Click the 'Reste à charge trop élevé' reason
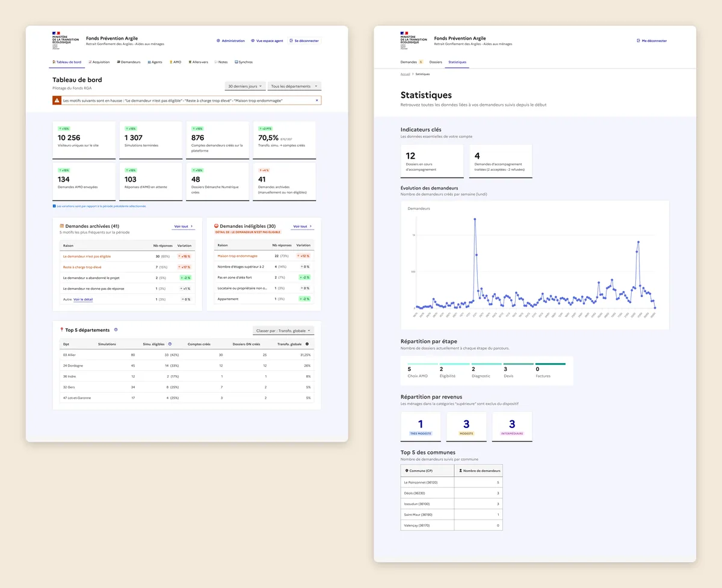 click(82, 267)
